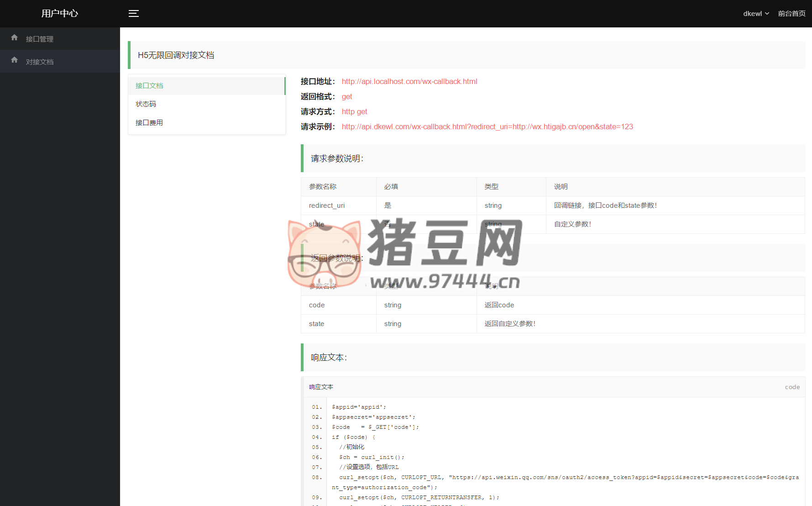Open 接口管理 in the sidebar

[40, 39]
